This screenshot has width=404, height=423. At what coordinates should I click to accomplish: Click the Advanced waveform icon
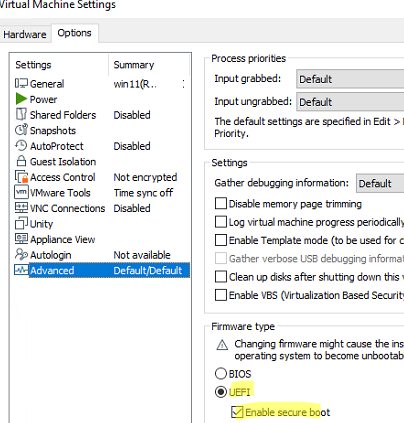pos(21,270)
